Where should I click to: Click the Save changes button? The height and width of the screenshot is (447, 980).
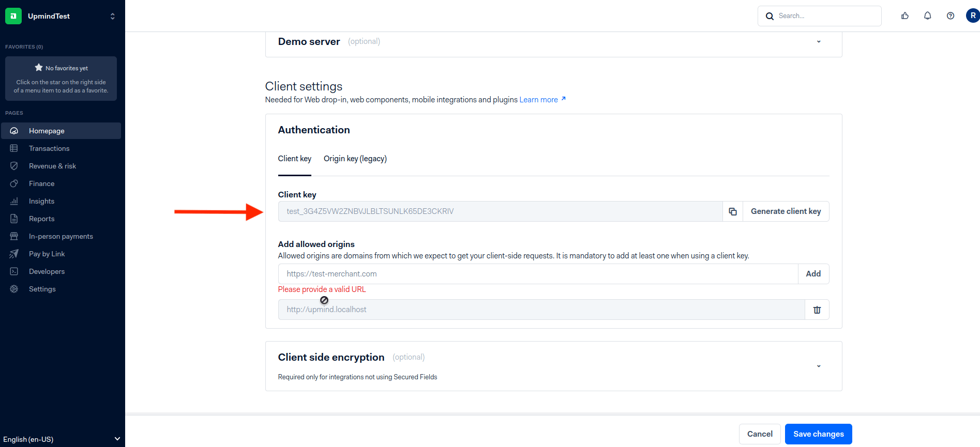[819, 434]
